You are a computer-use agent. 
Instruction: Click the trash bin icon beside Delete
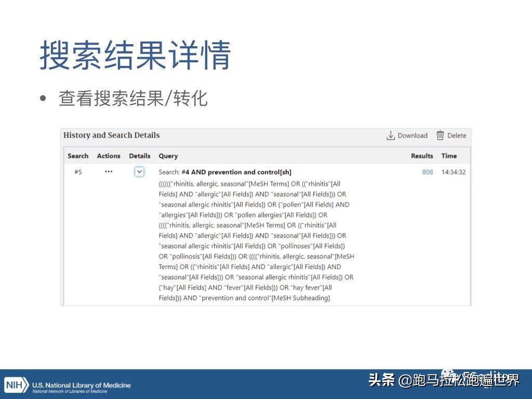(440, 135)
